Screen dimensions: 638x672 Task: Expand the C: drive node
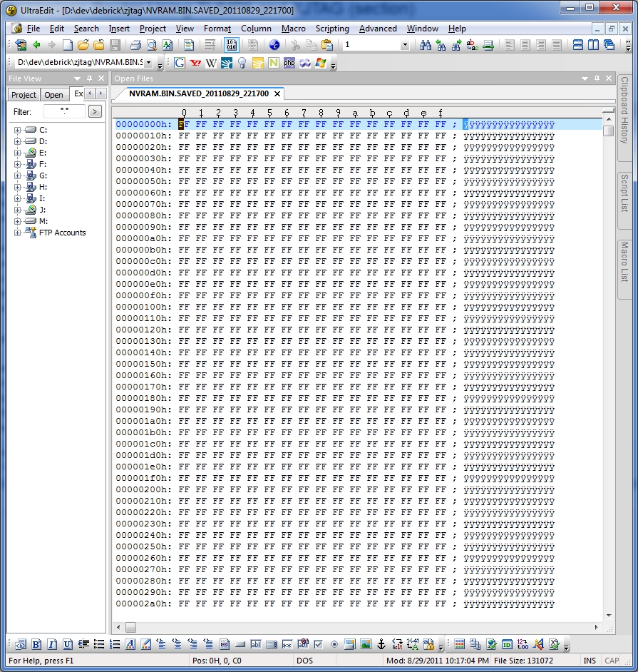[17, 130]
